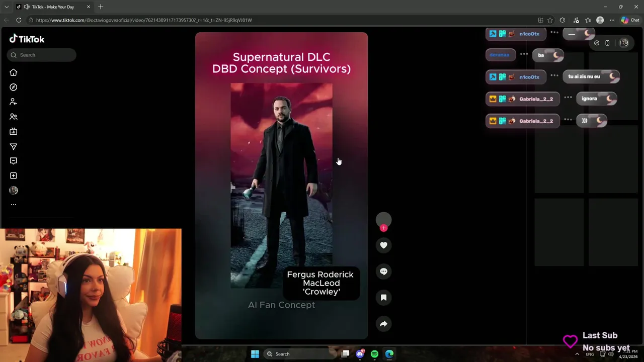Open a new browser tab
Viewport: 644px width, 362px height.
point(101,7)
